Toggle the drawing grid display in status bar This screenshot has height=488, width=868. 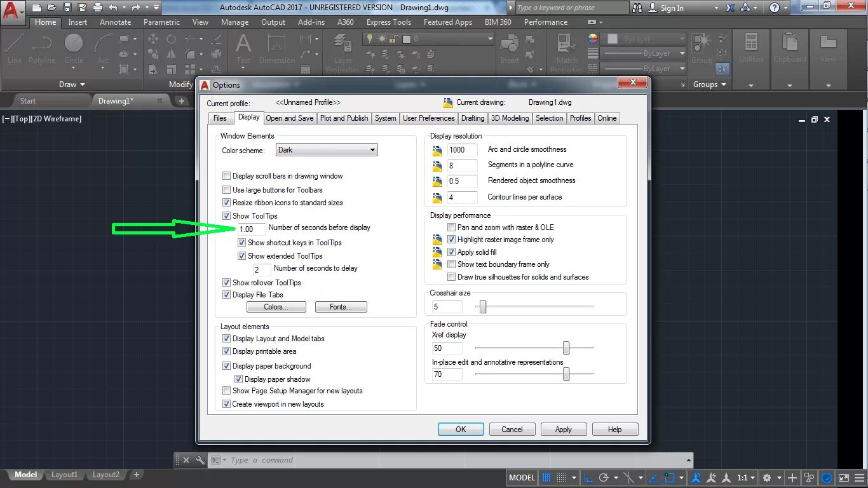[547, 477]
